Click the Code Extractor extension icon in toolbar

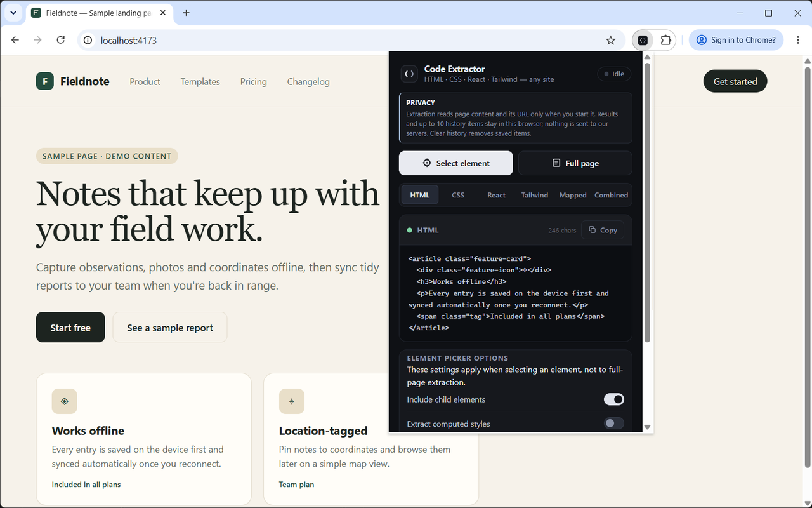pyautogui.click(x=643, y=40)
